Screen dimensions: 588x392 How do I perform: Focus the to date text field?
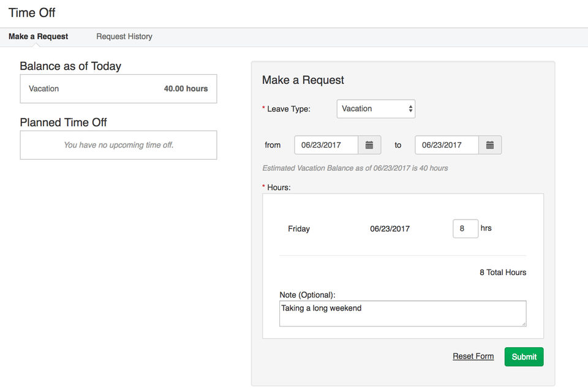pos(447,145)
